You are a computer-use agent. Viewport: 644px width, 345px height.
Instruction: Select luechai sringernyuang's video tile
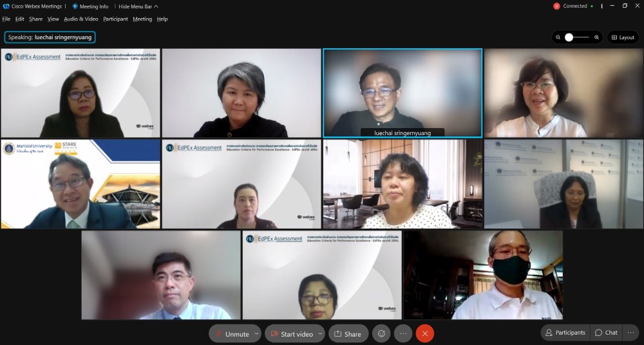tap(402, 93)
